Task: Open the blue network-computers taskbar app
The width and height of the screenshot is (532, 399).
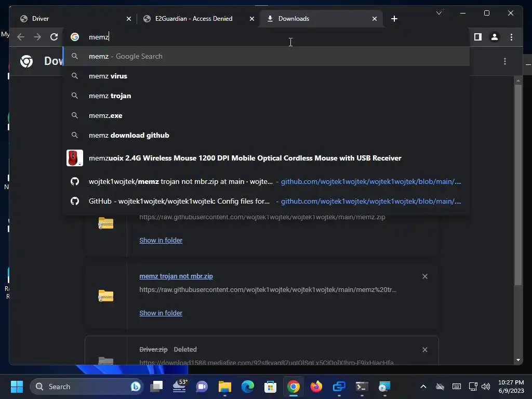Action: click(x=339, y=387)
